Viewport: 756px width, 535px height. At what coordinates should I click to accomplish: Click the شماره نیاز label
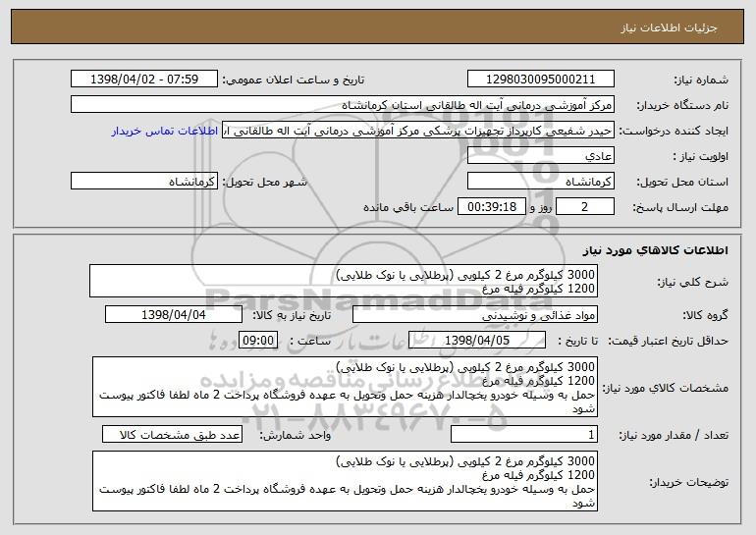[701, 80]
